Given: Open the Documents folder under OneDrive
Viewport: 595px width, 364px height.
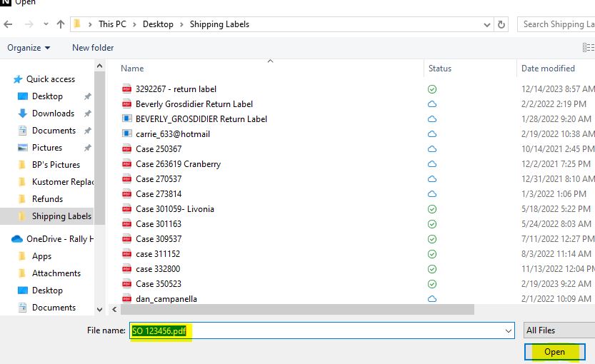Looking at the screenshot, I should click(x=54, y=307).
